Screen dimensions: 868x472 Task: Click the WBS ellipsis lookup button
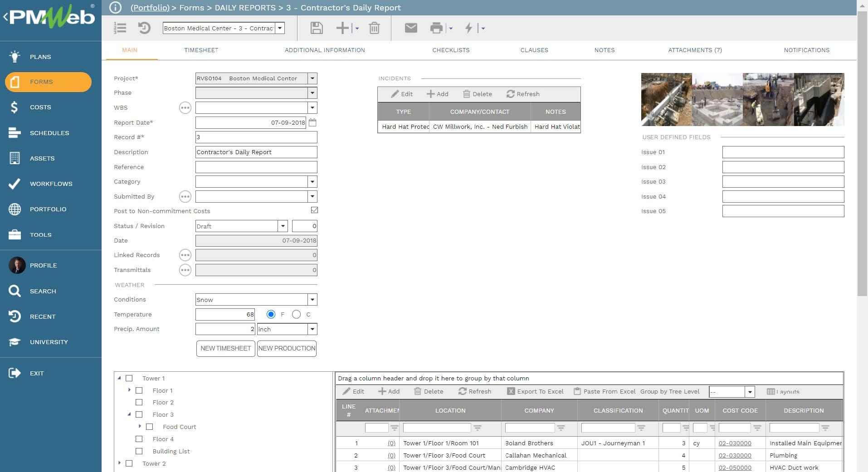click(185, 107)
